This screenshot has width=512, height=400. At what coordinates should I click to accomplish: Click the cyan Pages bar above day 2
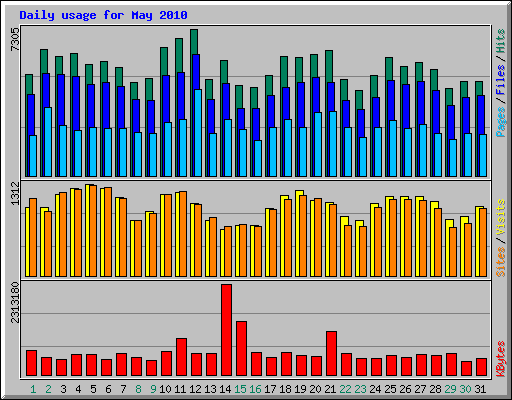pos(48,142)
